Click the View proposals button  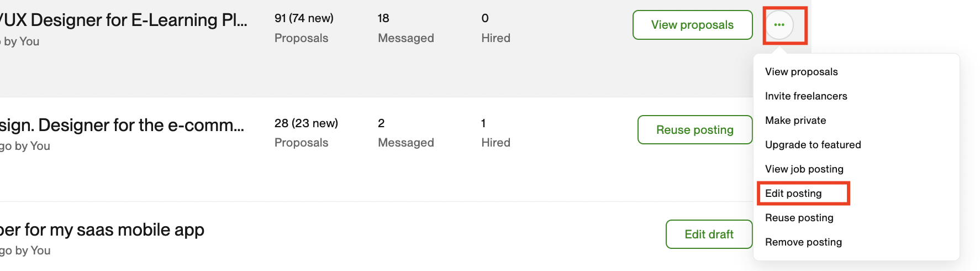692,25
